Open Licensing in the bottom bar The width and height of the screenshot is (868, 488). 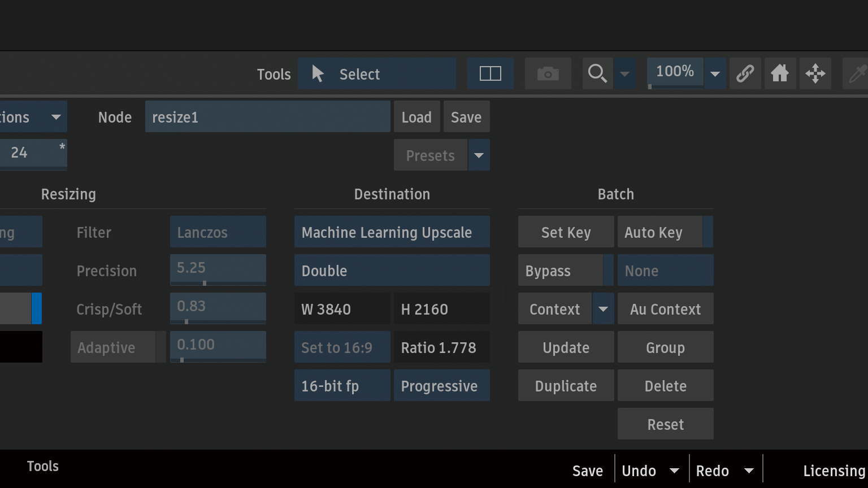(x=834, y=470)
